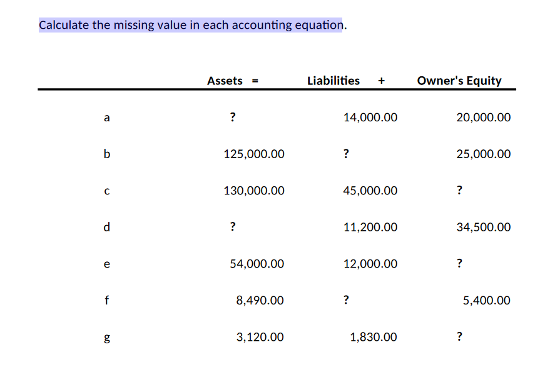Click the row label g

click(x=106, y=338)
